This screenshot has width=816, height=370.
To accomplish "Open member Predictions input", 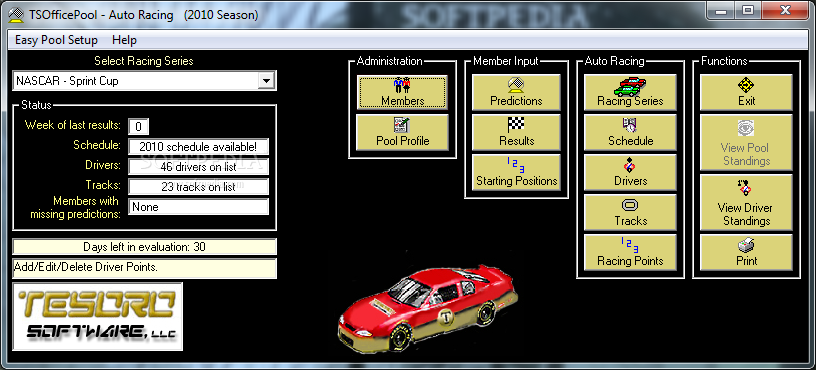I will [x=516, y=92].
